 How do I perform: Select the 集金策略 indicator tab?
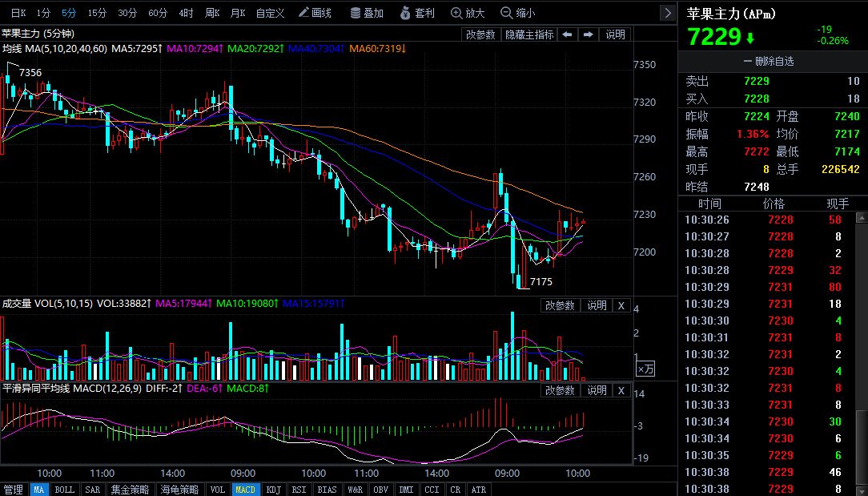click(130, 490)
